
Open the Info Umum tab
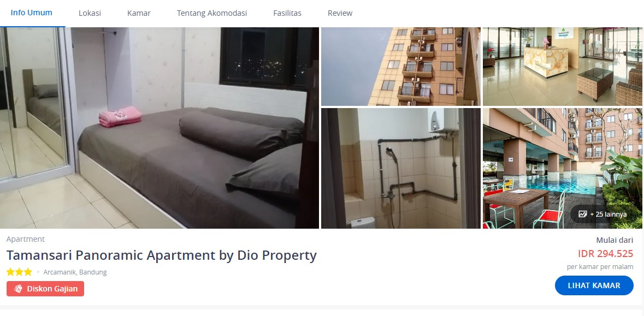coord(32,13)
